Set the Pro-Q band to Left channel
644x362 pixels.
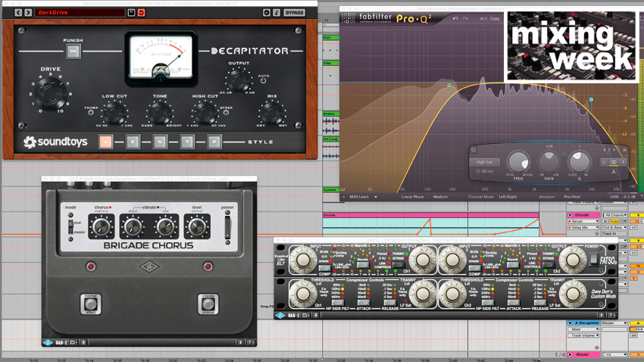click(x=604, y=163)
